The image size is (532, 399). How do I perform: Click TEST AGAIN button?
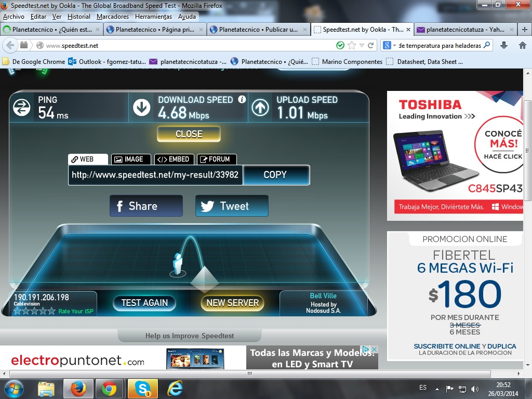(144, 303)
